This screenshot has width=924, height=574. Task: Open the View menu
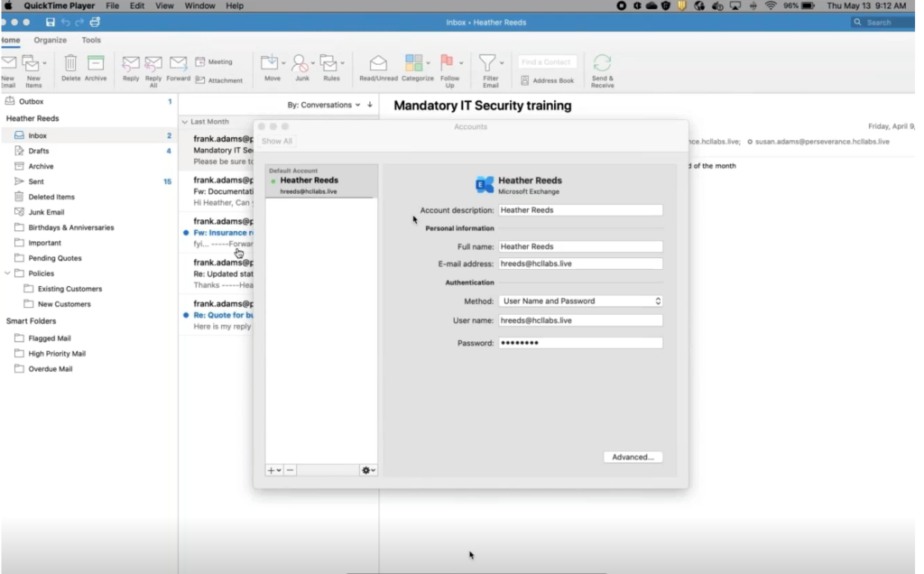tap(164, 6)
